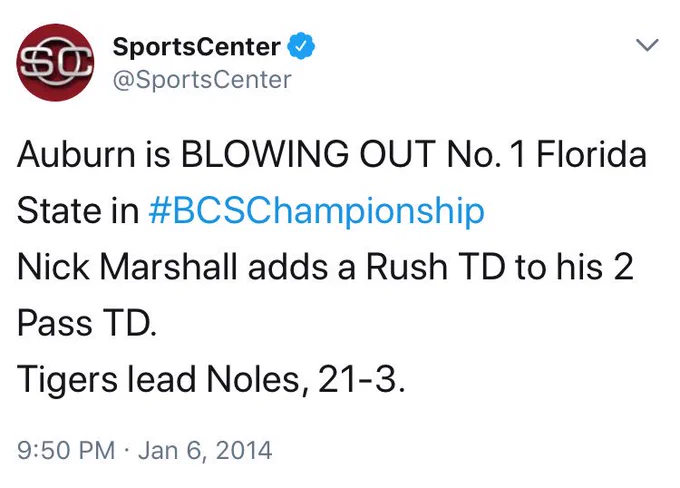Open the SportsCenter SC logo avatar
Viewport: 680px width, 488px height.
(x=55, y=62)
